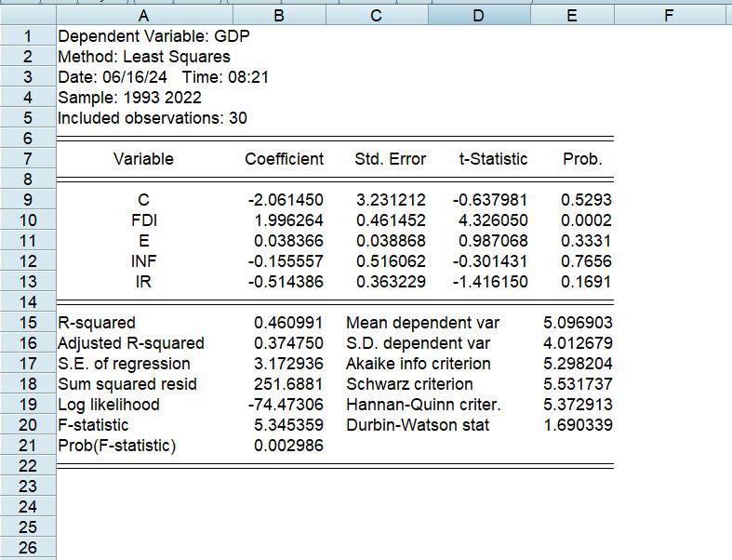Select row 26 header
Screen dimensions: 732x560
click(28, 547)
